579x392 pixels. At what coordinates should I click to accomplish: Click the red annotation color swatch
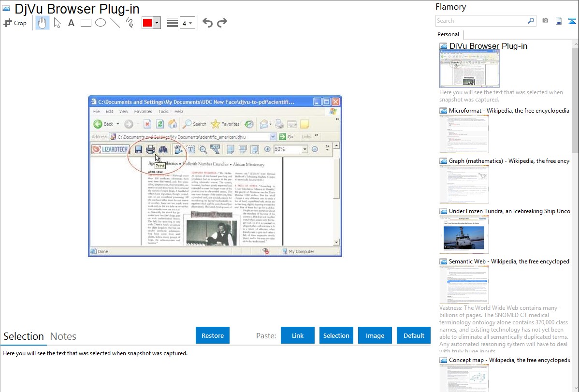click(x=147, y=23)
